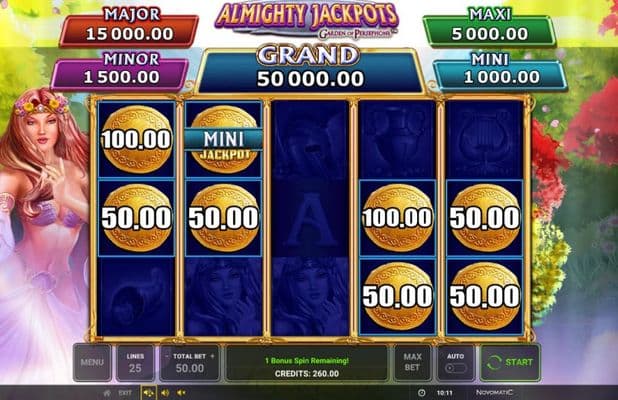Click the green Start spin button
This screenshot has height=400, width=618.
point(510,362)
